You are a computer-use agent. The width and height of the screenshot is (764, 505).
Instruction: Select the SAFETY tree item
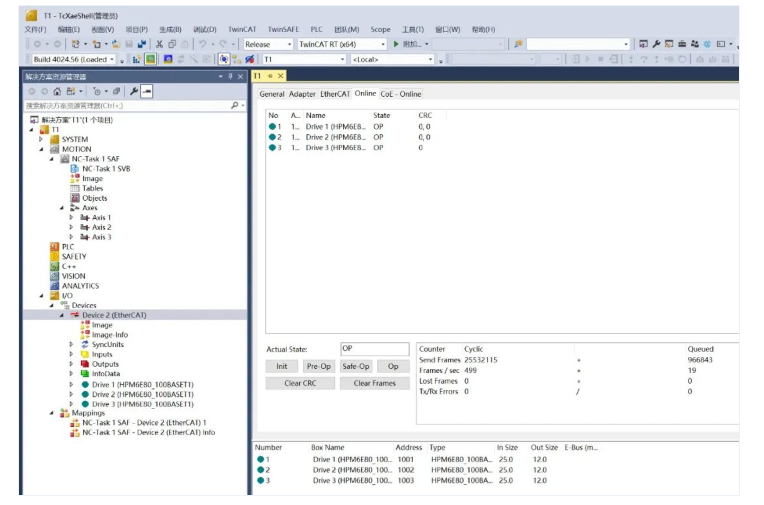[x=74, y=256]
